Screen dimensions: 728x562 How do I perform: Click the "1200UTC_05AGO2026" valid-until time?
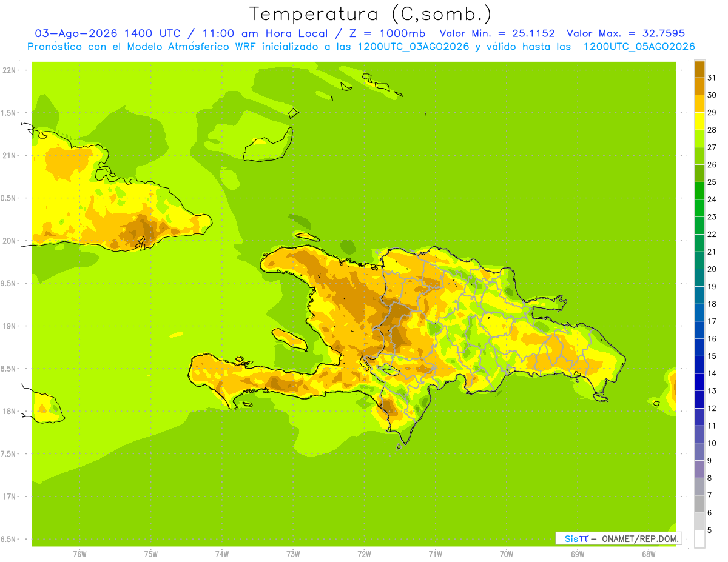click(x=639, y=47)
